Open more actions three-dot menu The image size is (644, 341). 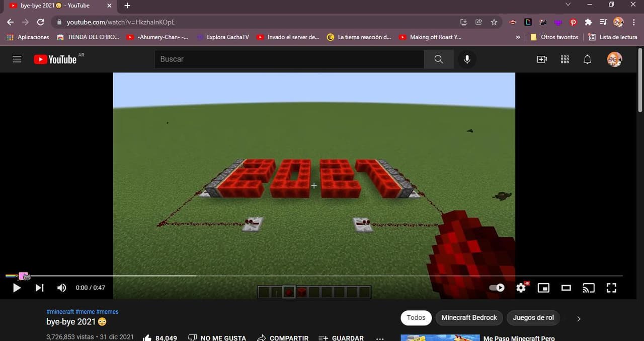pyautogui.click(x=380, y=338)
